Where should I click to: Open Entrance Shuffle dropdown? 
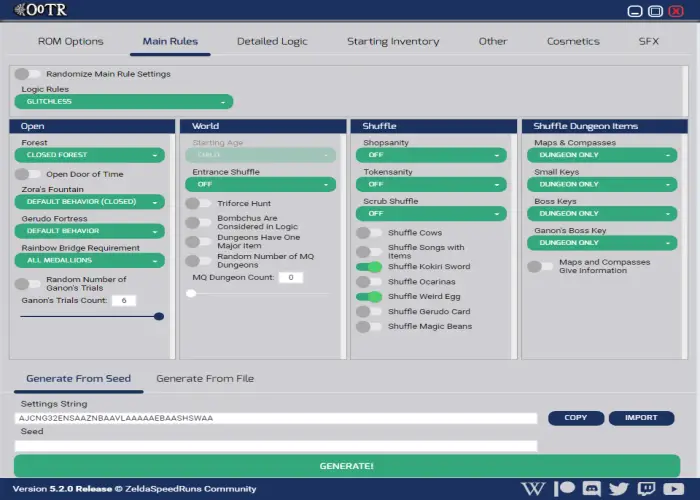[x=261, y=184]
